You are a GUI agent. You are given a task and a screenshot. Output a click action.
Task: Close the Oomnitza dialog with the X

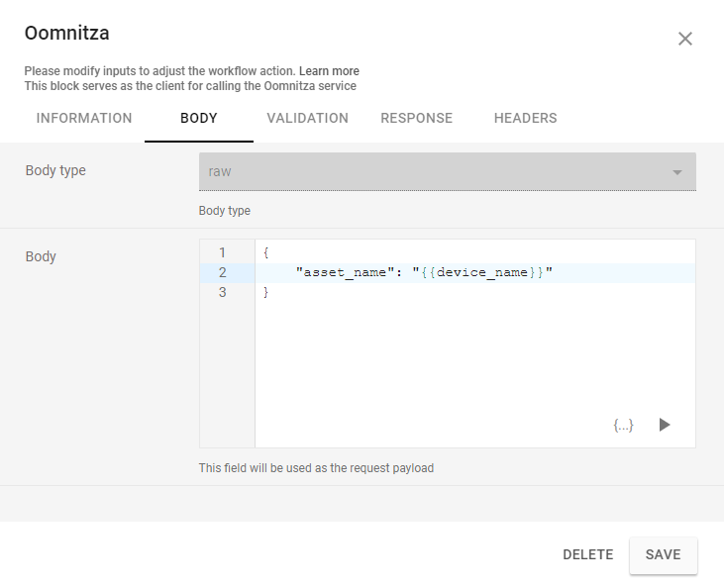[x=684, y=39]
